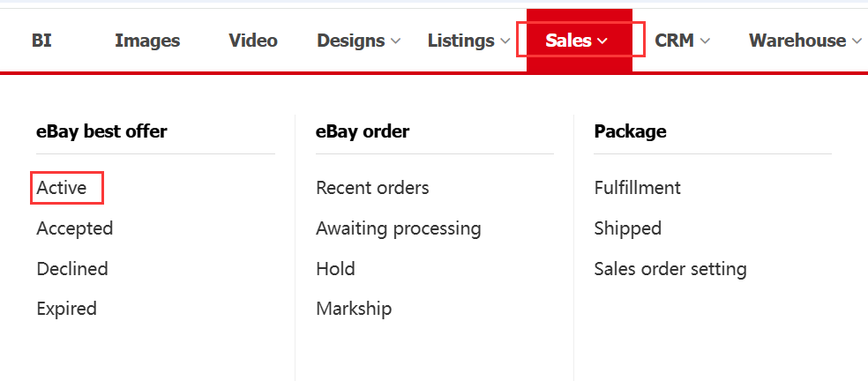Go to the Images section
This screenshot has width=868, height=381.
(147, 41)
